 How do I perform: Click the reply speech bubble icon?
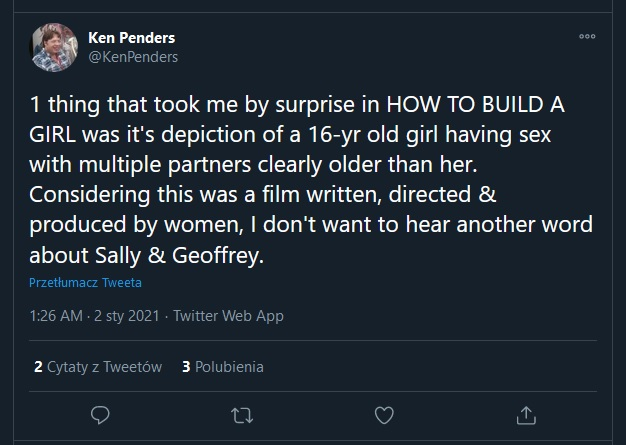[98, 414]
